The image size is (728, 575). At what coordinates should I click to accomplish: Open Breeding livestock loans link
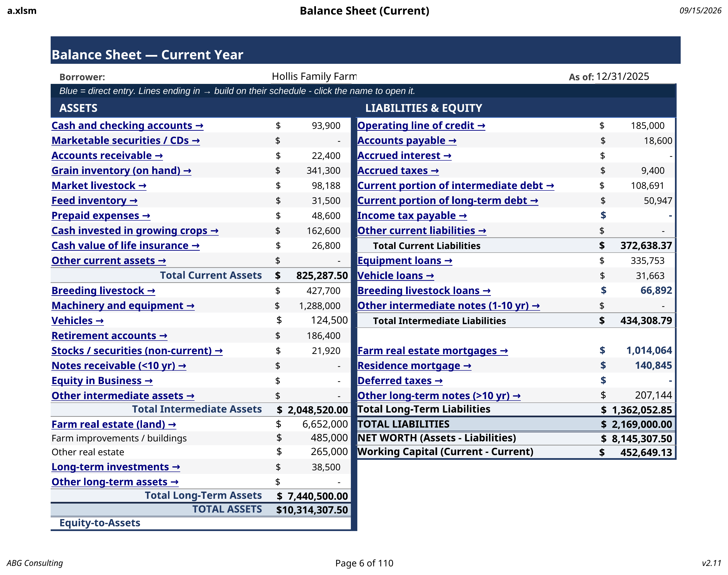click(x=424, y=291)
